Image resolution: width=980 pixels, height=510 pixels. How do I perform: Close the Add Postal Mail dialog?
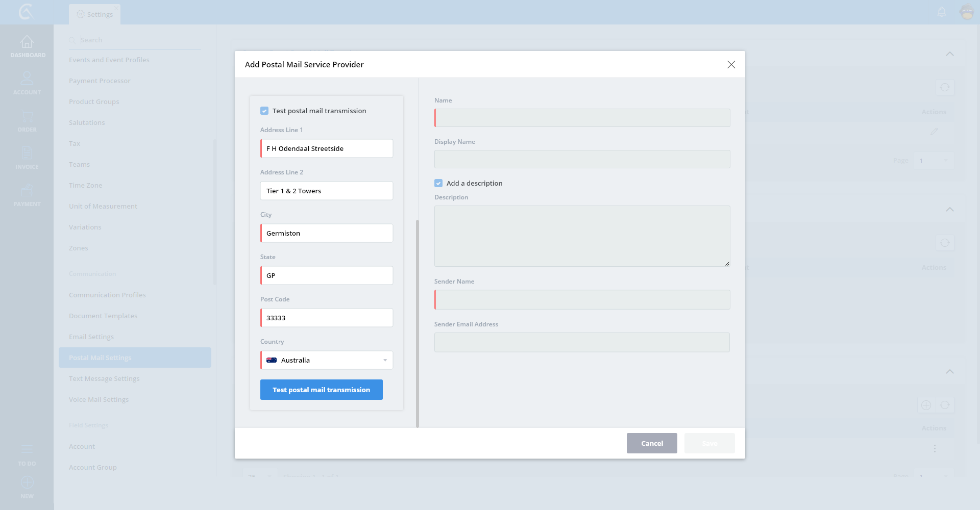tap(731, 64)
